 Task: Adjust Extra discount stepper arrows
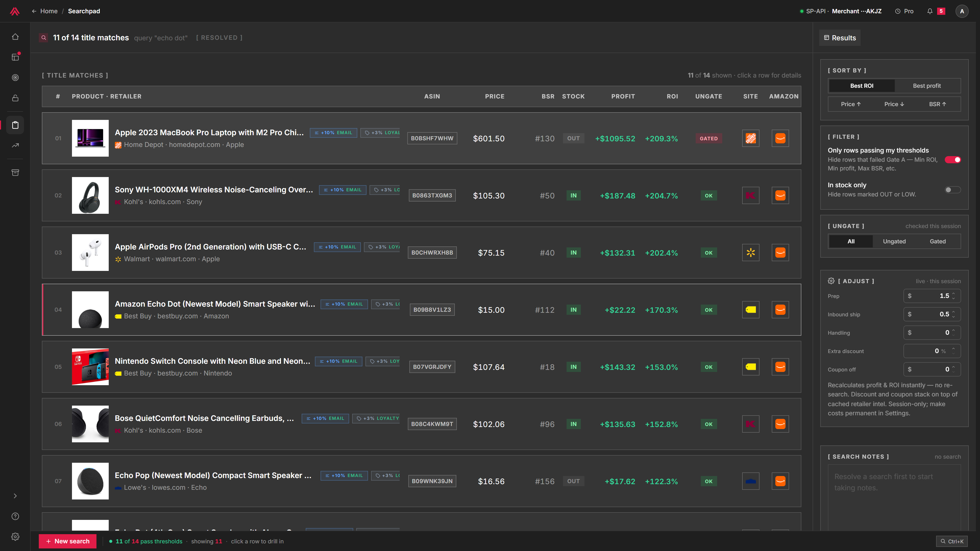[953, 351]
